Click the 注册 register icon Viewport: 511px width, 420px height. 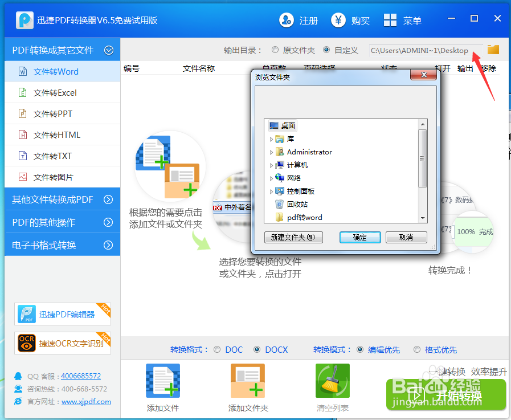287,20
